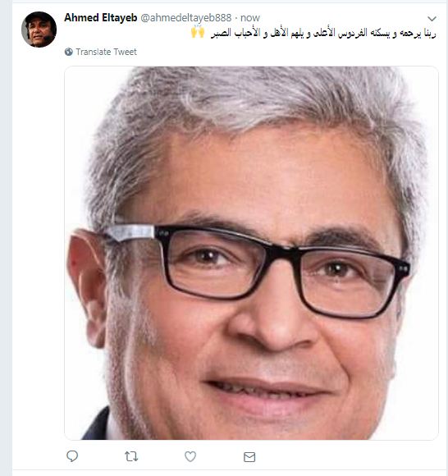
Task: Click the Arabic tweet text
Action: point(323,33)
